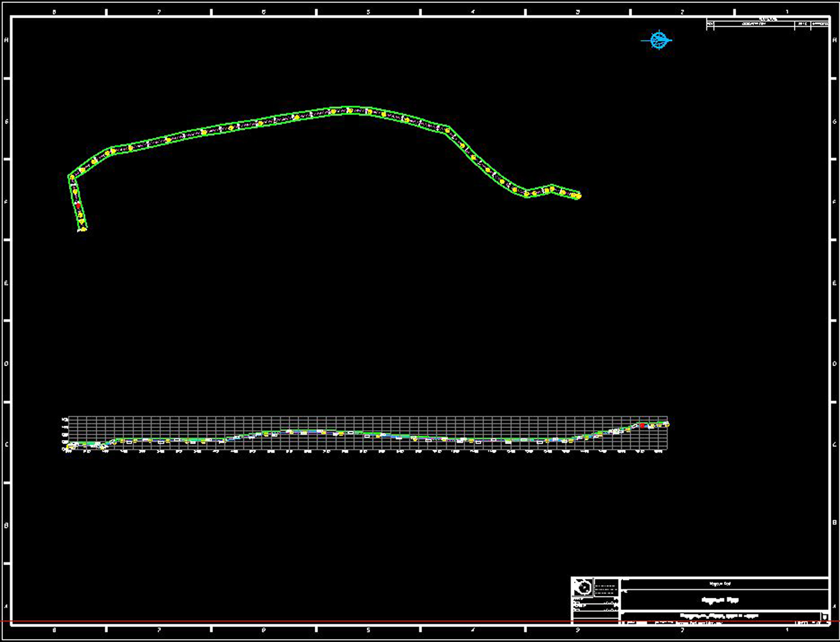Click the red marker on the profile view

[x=642, y=426]
